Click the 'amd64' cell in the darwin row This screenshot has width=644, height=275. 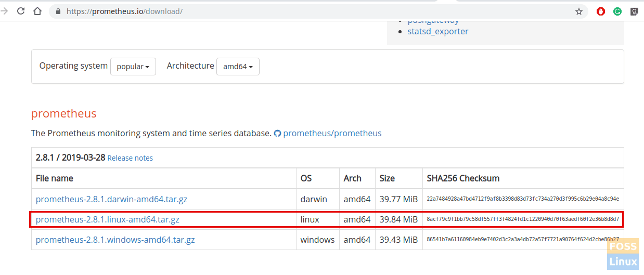point(357,199)
